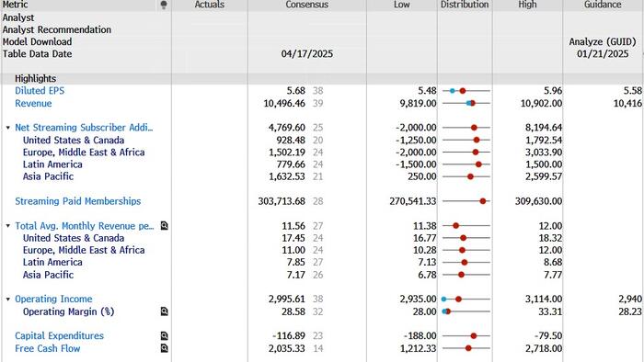Click Free Cash Flow low estimate 1,212.33
Viewport: 644px width, 362px height.
[418, 348]
